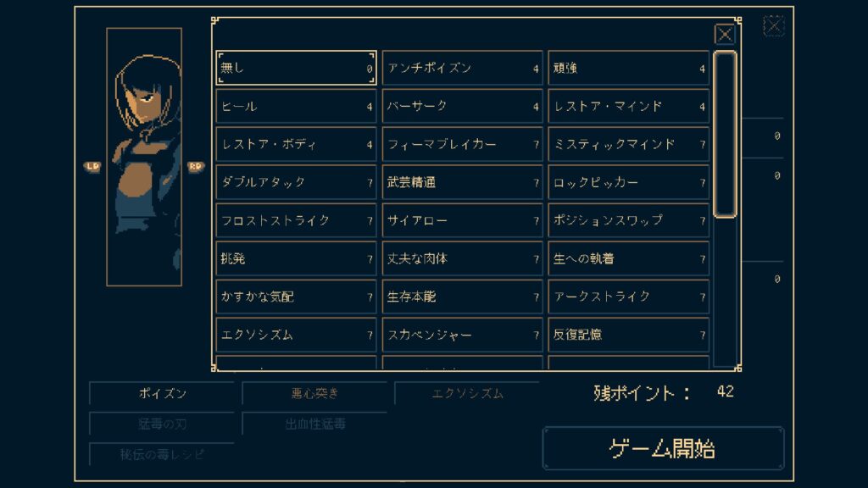The width and height of the screenshot is (868, 488).
Task: Select the 無し skill option
Action: tap(296, 69)
